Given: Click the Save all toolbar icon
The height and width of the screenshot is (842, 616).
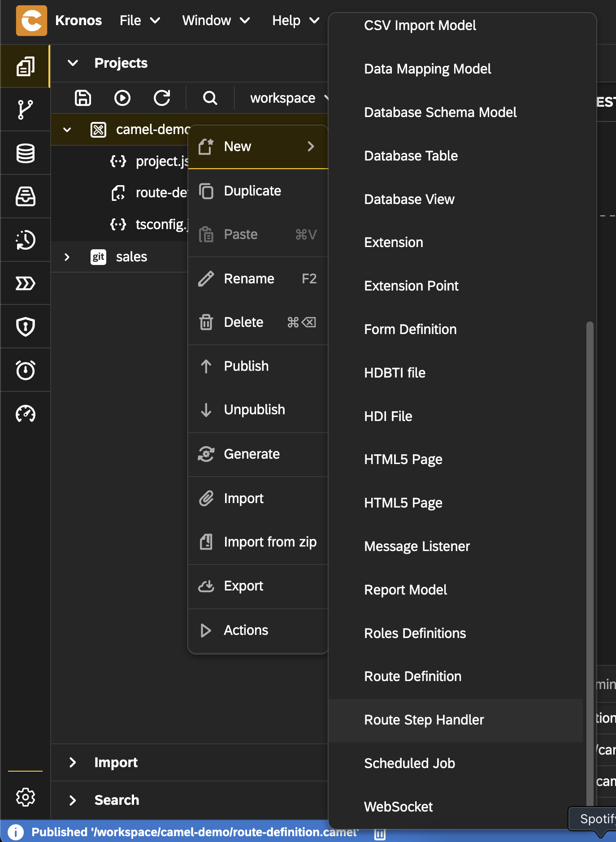Looking at the screenshot, I should pos(83,98).
